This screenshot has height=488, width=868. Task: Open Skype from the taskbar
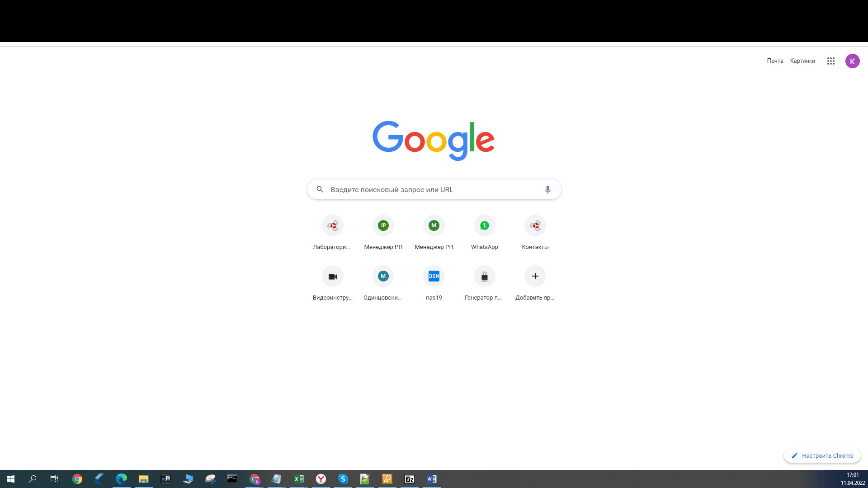(343, 479)
